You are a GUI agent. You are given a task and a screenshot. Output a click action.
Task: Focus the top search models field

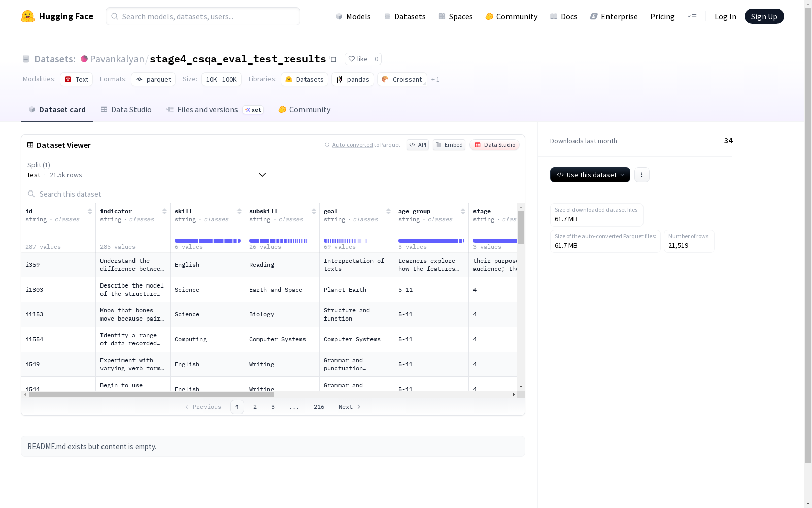pos(203,16)
